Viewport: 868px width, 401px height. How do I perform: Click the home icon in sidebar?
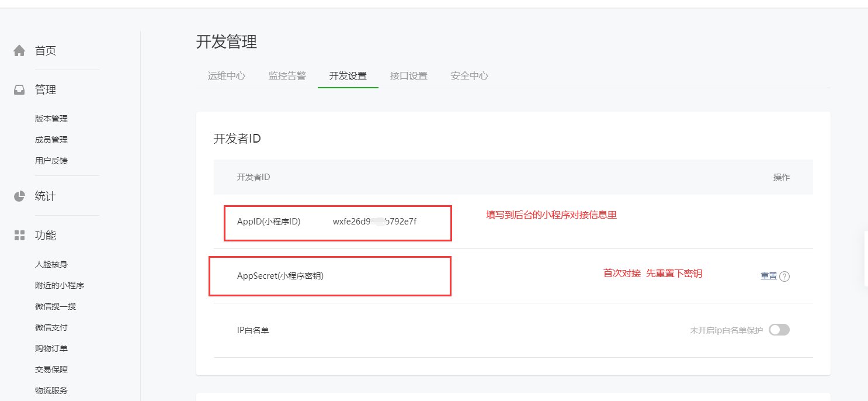19,51
